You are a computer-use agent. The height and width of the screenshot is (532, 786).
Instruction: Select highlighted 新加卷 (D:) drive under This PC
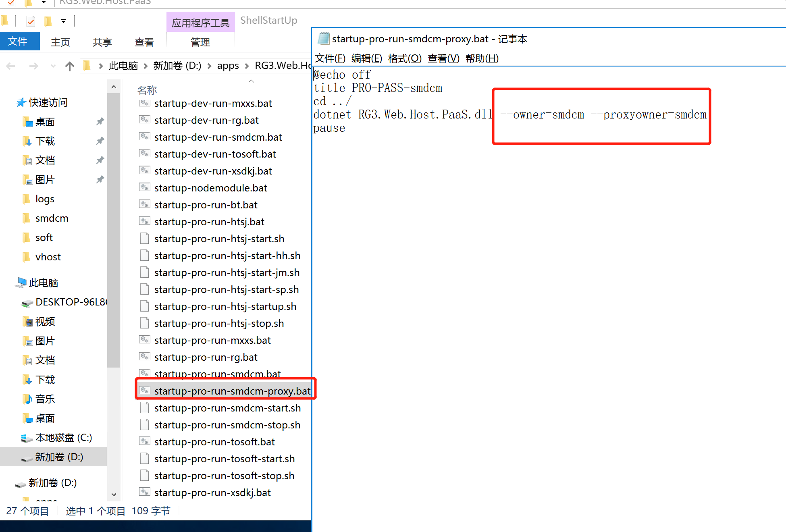pos(53,457)
